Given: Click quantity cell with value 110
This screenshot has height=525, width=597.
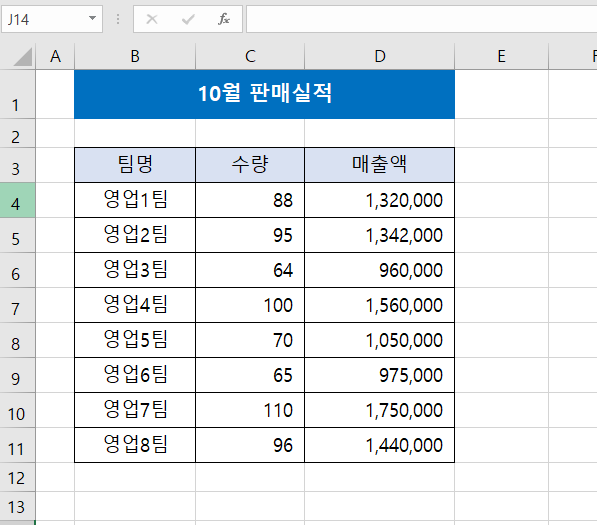Looking at the screenshot, I should pos(250,410).
